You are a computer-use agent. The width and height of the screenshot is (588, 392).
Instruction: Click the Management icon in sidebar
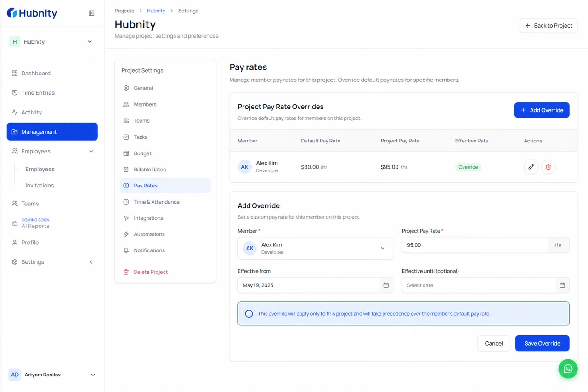pos(15,132)
